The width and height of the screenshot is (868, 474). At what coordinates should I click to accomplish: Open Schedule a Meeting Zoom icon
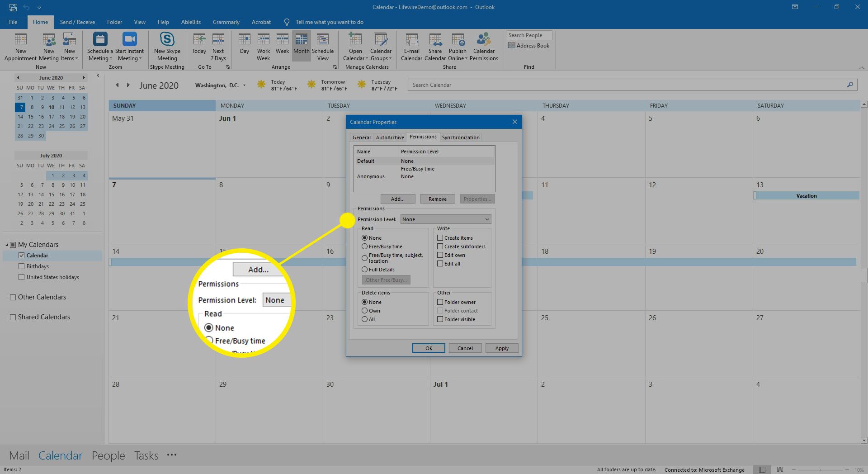tap(100, 47)
